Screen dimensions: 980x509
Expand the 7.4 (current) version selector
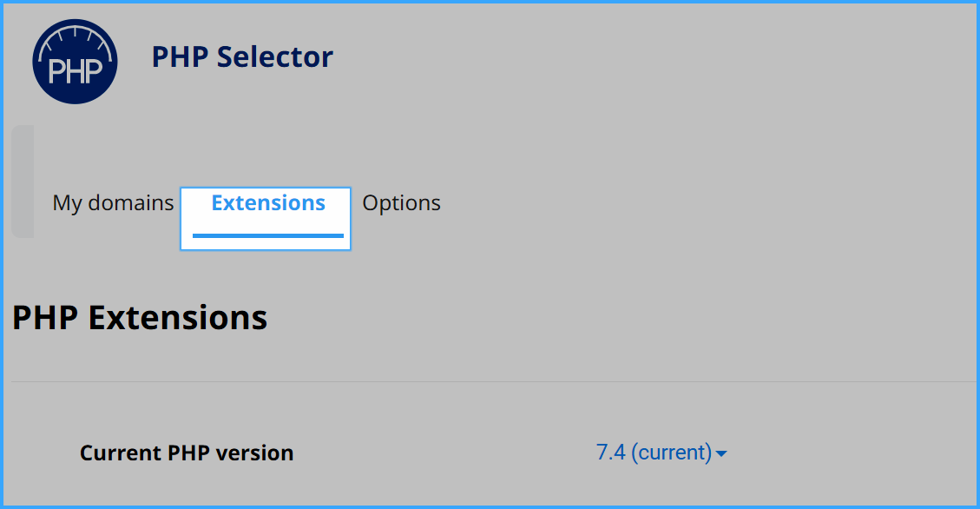661,452
